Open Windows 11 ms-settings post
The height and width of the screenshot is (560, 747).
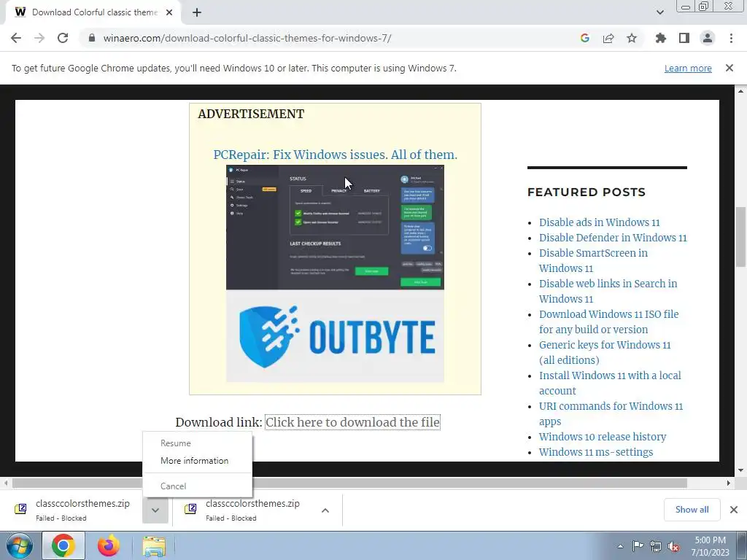click(595, 452)
